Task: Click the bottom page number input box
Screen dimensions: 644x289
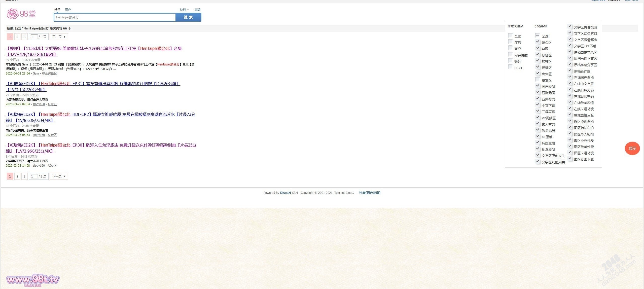Action: click(x=34, y=176)
